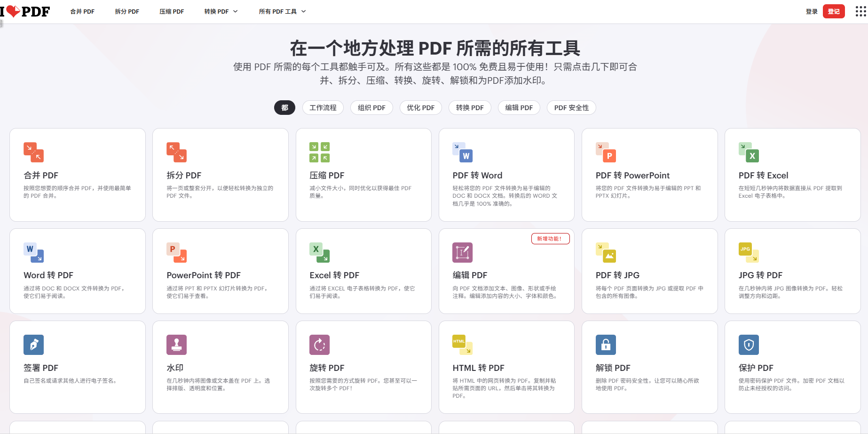Image resolution: width=868 pixels, height=434 pixels.
Task: Open the PDF 转 JPG card title
Action: coord(617,275)
